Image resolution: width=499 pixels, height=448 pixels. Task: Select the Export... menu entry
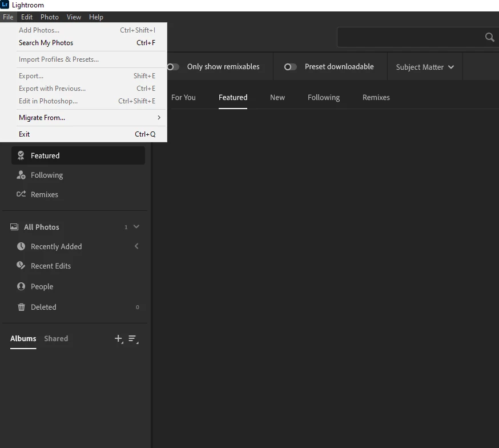[83, 76]
